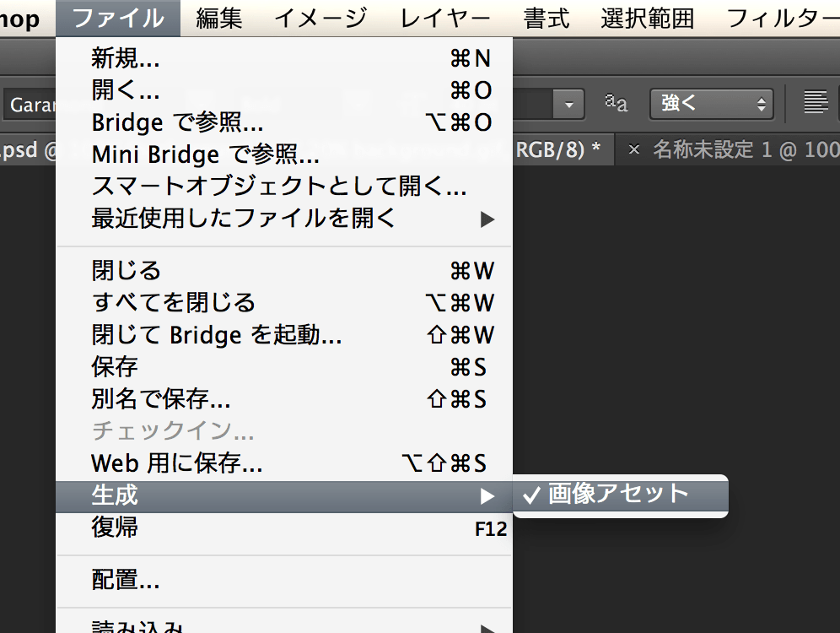Open the 書式 menu
Image resolution: width=840 pixels, height=633 pixels.
547,18
